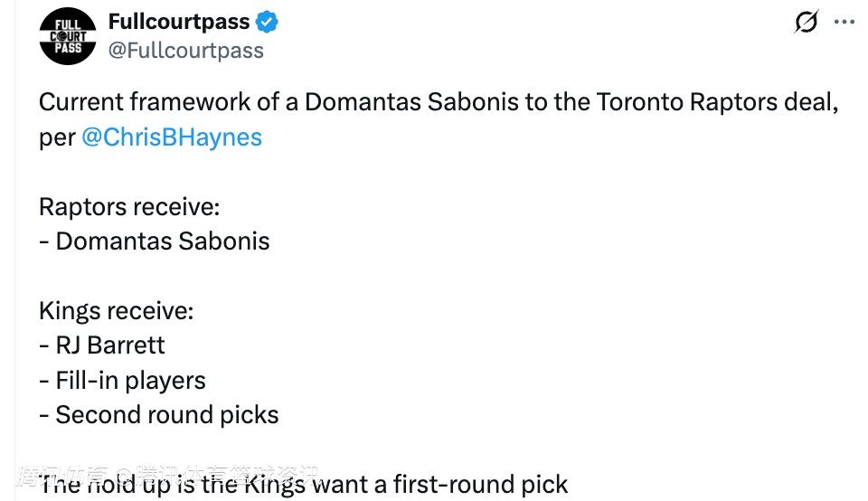Click the 'Raptors receive:' heading line
The width and height of the screenshot is (868, 501).
pyautogui.click(x=129, y=206)
